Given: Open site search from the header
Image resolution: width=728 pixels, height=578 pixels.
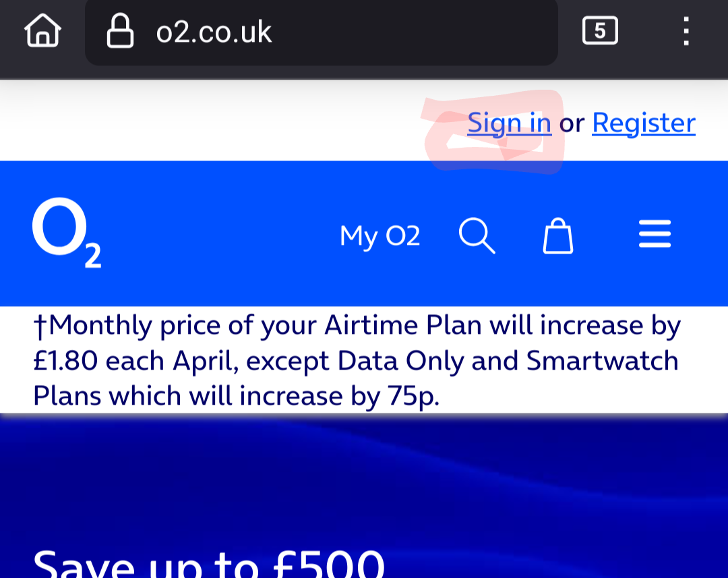Looking at the screenshot, I should click(x=477, y=234).
